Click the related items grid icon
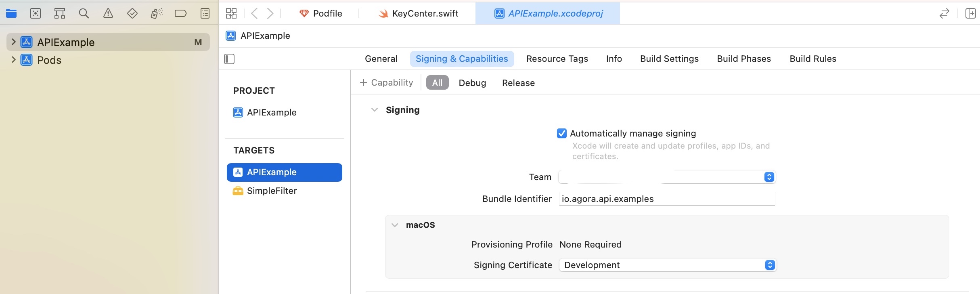 pyautogui.click(x=231, y=14)
